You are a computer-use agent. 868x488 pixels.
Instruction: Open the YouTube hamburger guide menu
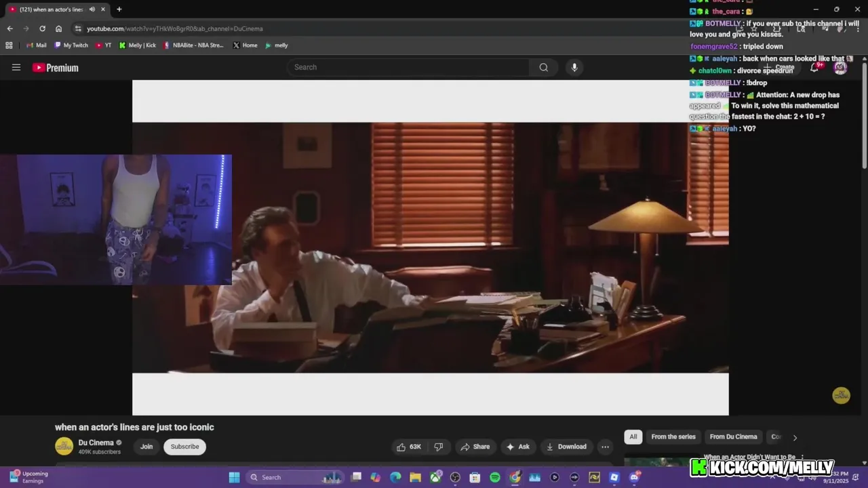tap(16, 67)
